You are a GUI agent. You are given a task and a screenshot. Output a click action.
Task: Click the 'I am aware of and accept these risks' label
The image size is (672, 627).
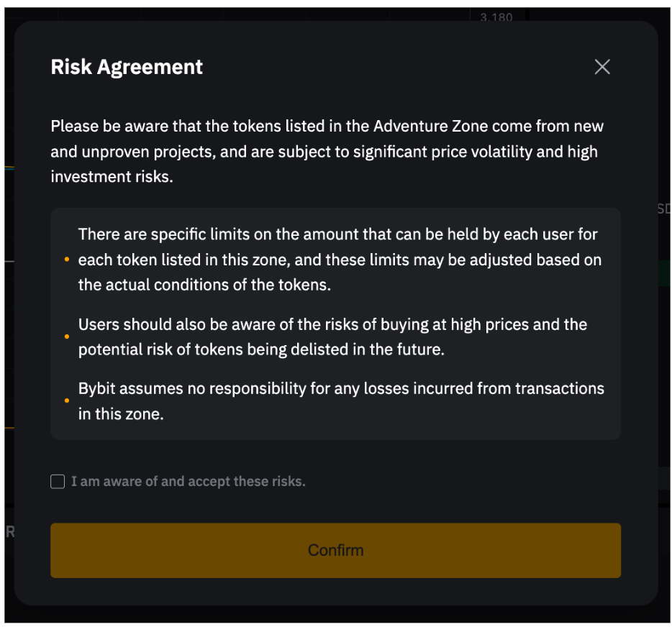188,482
